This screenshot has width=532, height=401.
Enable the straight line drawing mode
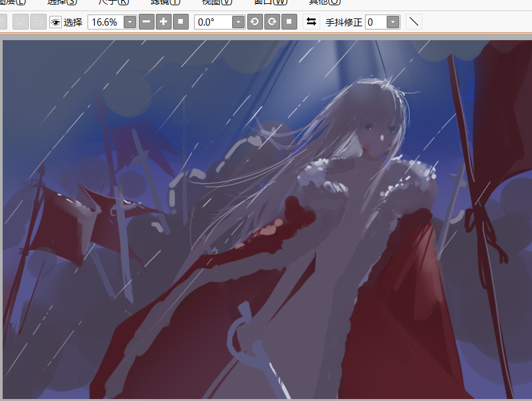click(414, 22)
